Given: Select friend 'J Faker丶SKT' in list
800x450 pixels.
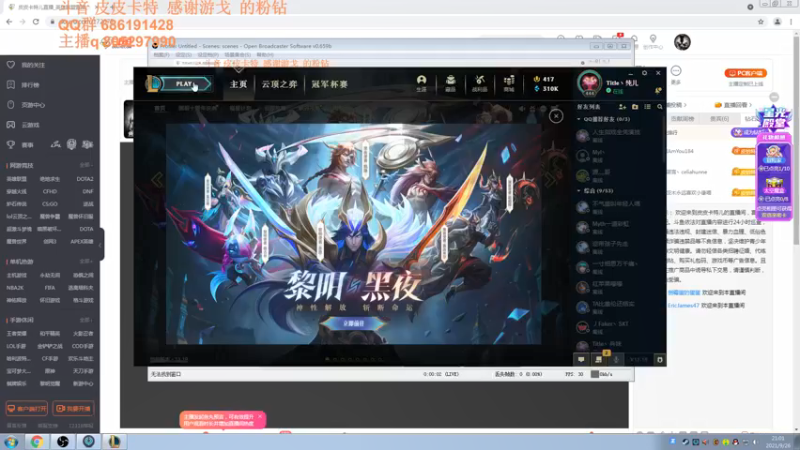Looking at the screenshot, I should click(618, 327).
